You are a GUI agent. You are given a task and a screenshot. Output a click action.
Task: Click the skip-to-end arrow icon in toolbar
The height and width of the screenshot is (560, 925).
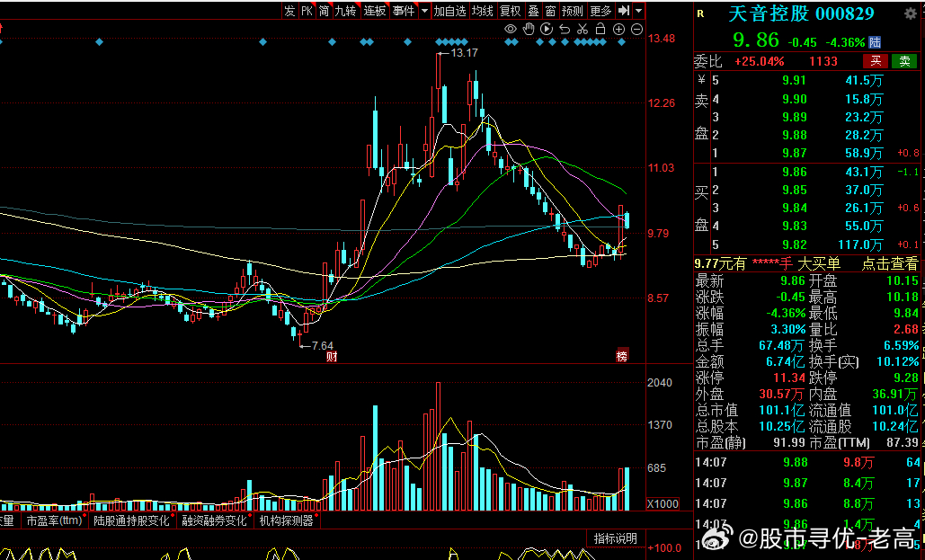pyautogui.click(x=624, y=11)
